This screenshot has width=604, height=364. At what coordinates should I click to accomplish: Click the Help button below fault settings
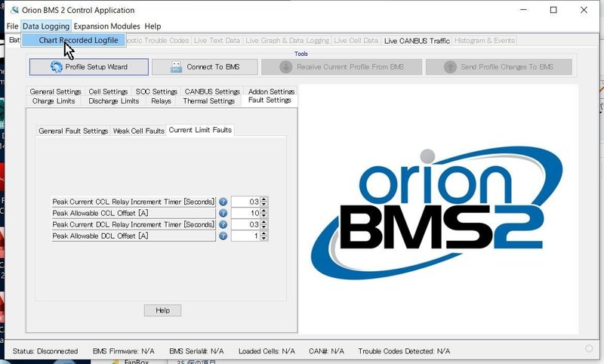[162, 310]
